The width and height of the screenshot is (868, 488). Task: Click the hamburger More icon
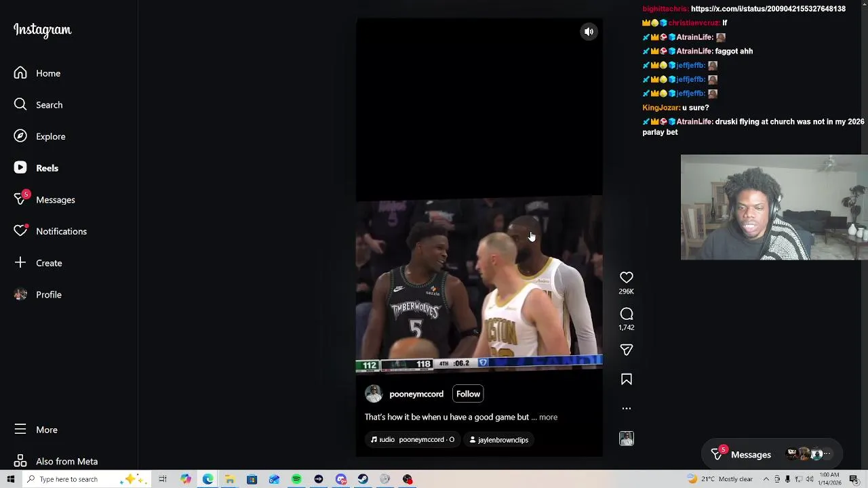(20, 430)
